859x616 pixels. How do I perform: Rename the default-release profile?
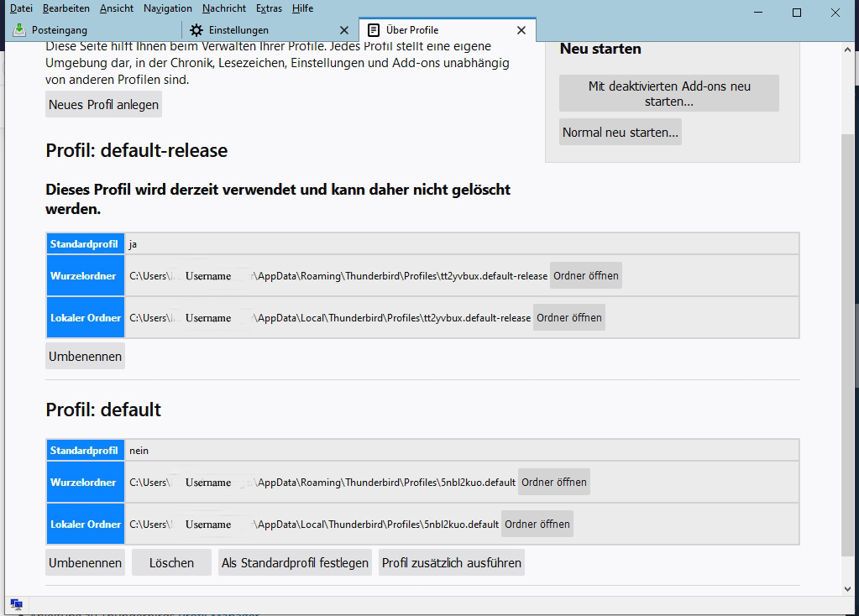point(85,357)
